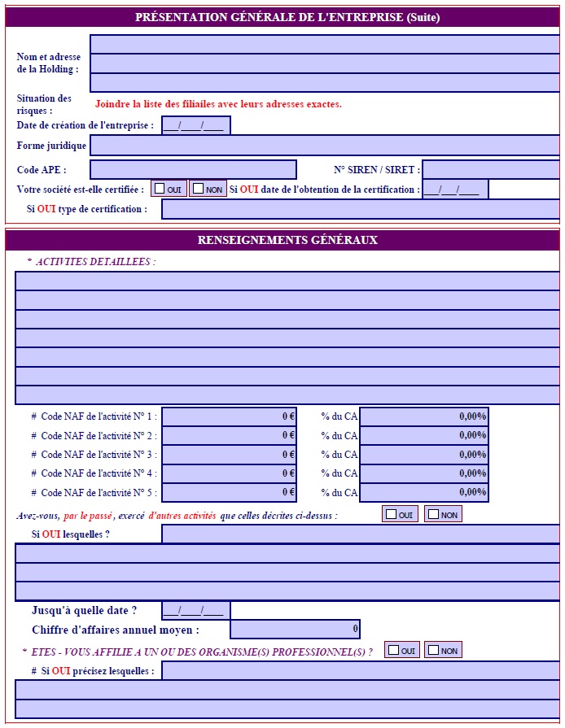Screen dimensions: 565x728
Task: Click the 'N° SIREN / SIRET' field
Action: 491,169
